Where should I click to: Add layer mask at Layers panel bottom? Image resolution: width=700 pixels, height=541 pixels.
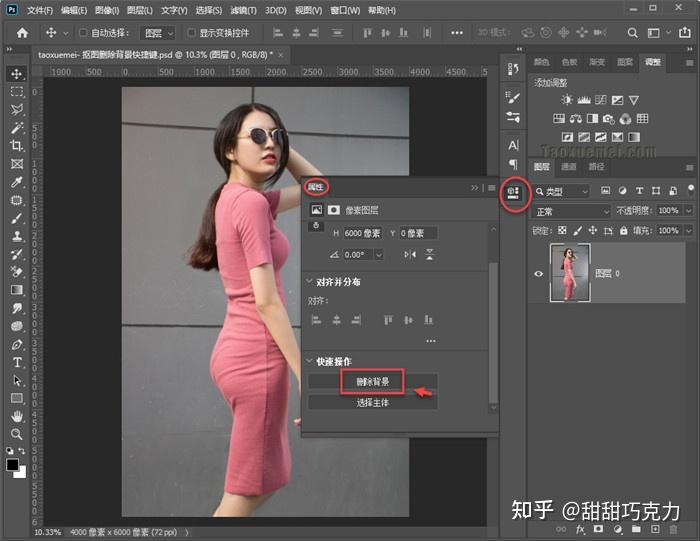pos(598,529)
